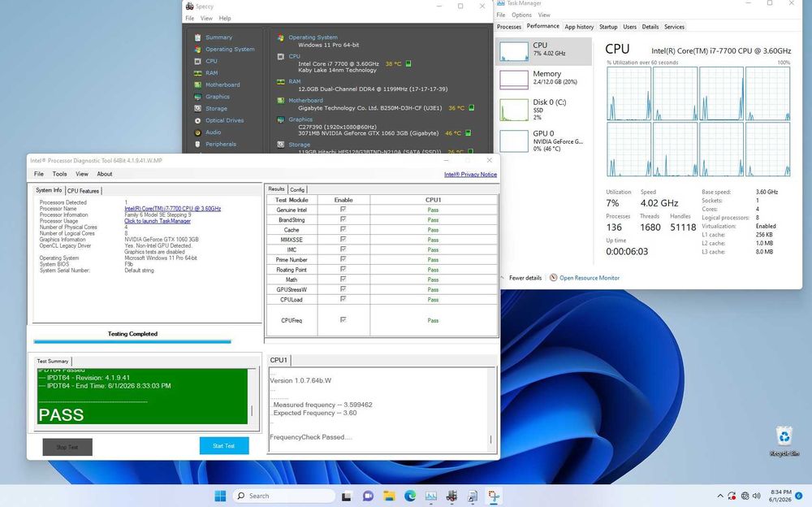
Task: Open the App history tab in Task Manager
Action: [x=579, y=27]
